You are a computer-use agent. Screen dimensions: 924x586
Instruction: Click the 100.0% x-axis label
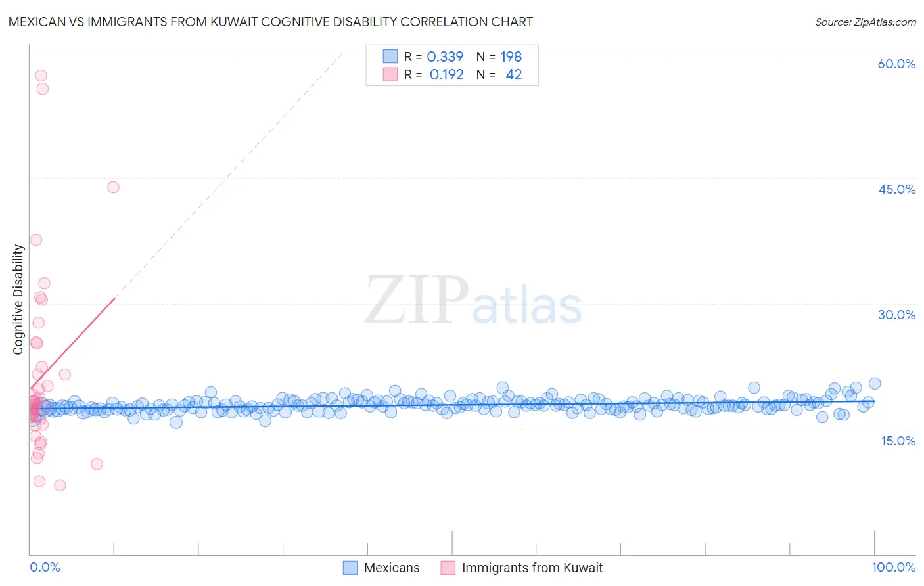point(894,567)
